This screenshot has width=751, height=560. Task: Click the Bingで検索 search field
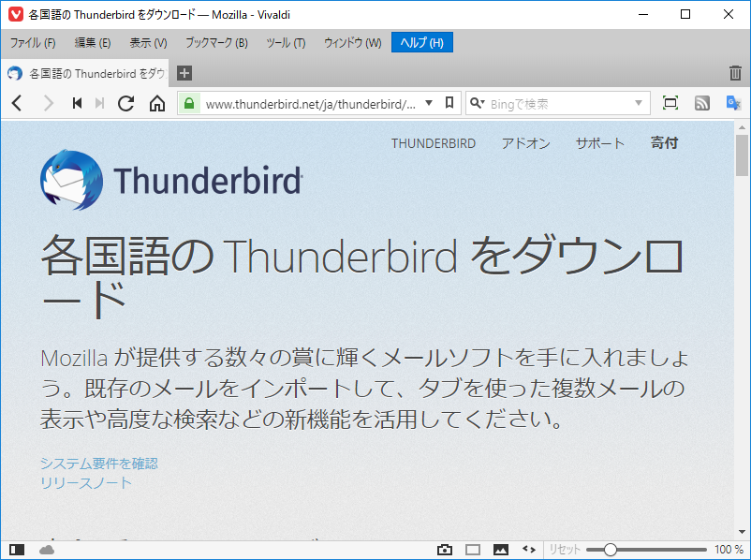(559, 103)
